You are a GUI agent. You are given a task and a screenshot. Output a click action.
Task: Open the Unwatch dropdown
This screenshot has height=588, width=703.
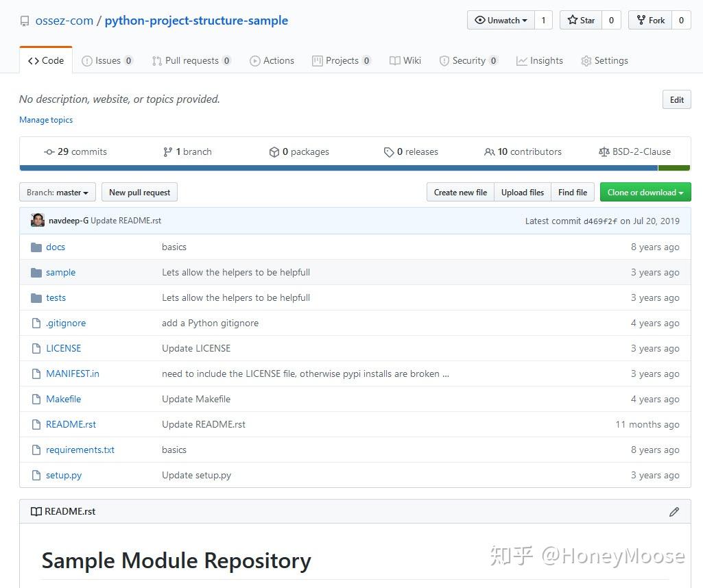(501, 20)
